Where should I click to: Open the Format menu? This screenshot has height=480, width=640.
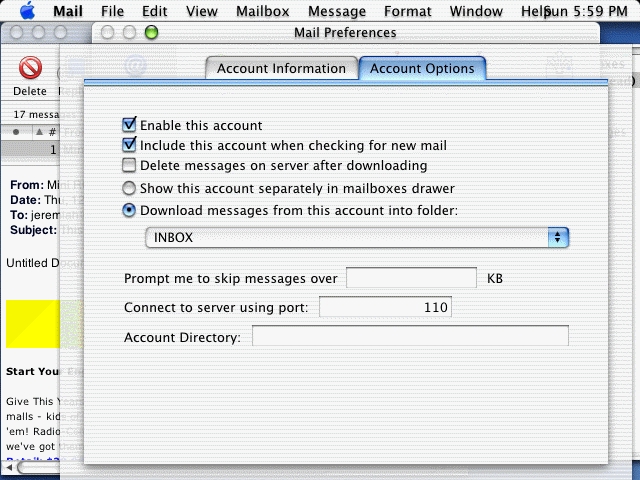tap(407, 11)
